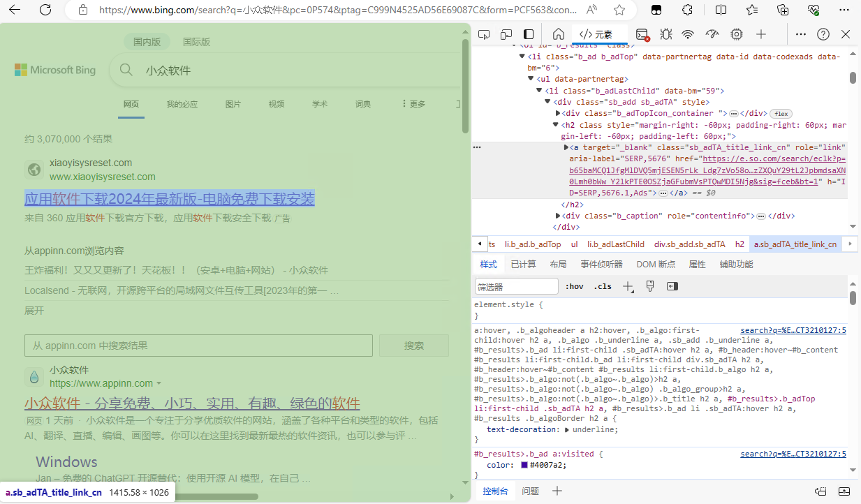Open the Network wifi icon panel

pos(689,34)
